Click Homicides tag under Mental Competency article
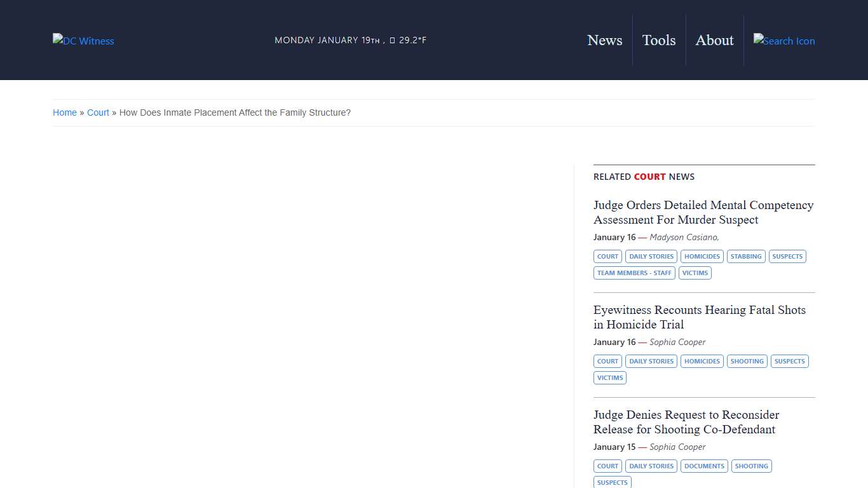This screenshot has width=868, height=488. (702, 257)
